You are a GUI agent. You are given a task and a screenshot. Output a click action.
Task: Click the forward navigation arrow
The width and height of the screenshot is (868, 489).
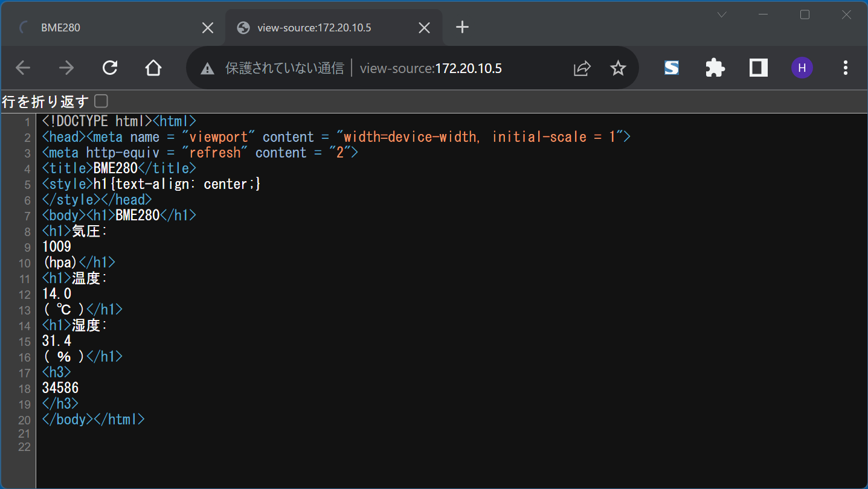coord(66,68)
